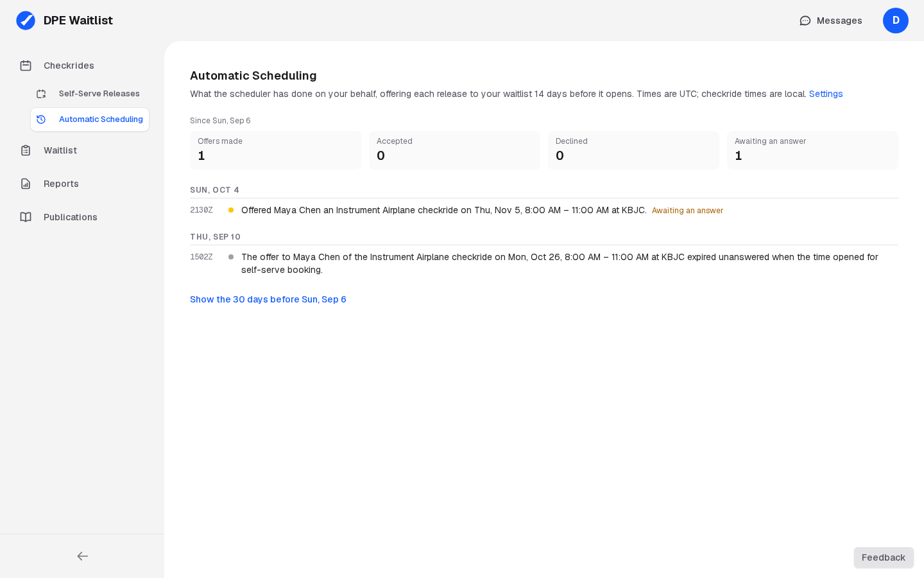Click the Waitlist clipboard icon
Image resolution: width=924 pixels, height=578 pixels.
26,150
